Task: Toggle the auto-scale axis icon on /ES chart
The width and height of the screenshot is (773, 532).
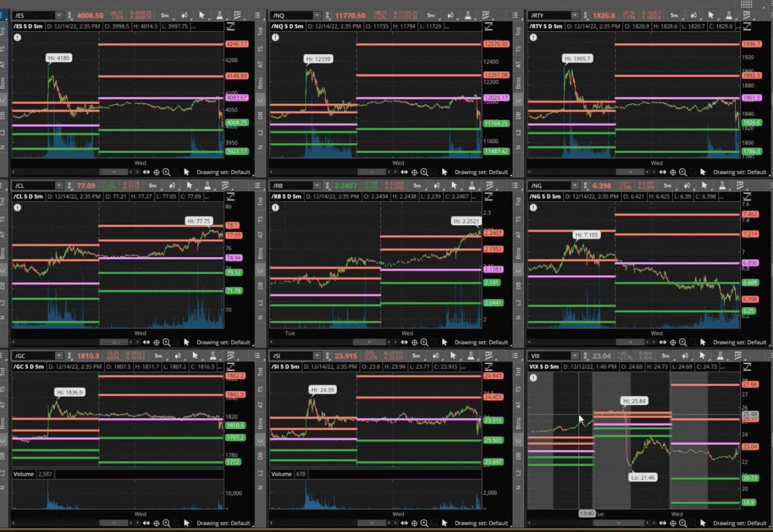Action: click(231, 26)
